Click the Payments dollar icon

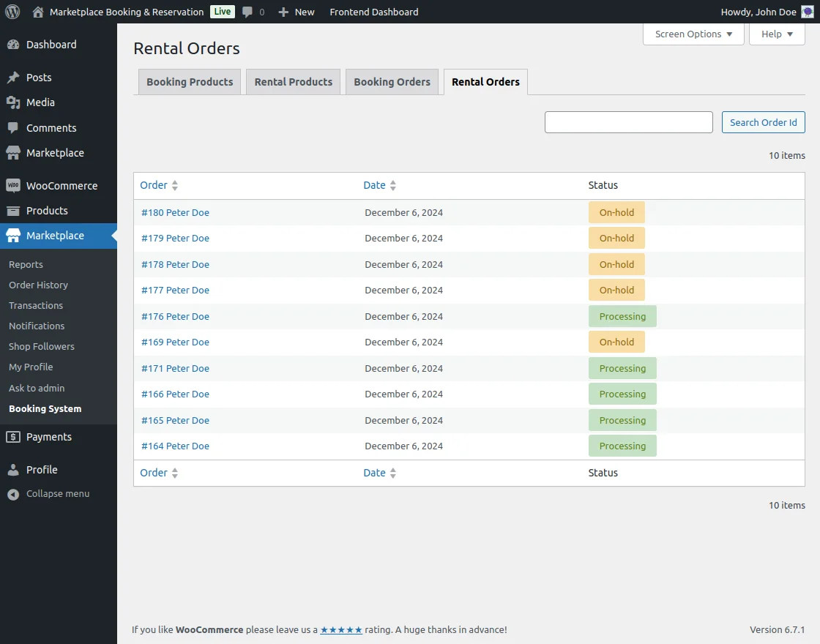13,437
